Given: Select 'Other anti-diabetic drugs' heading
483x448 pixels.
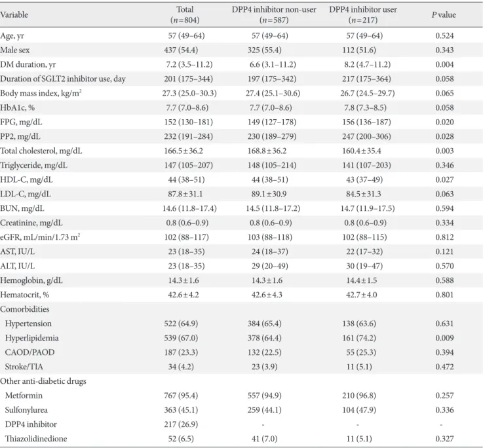Looking at the screenshot, I should (43, 381).
